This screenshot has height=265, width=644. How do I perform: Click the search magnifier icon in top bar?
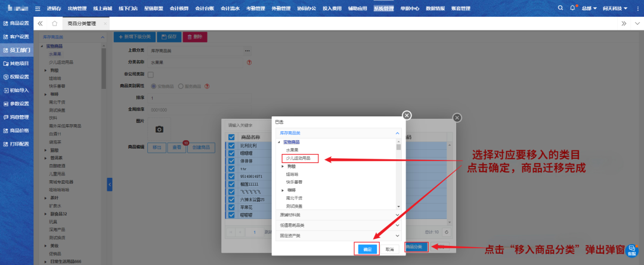(x=560, y=8)
